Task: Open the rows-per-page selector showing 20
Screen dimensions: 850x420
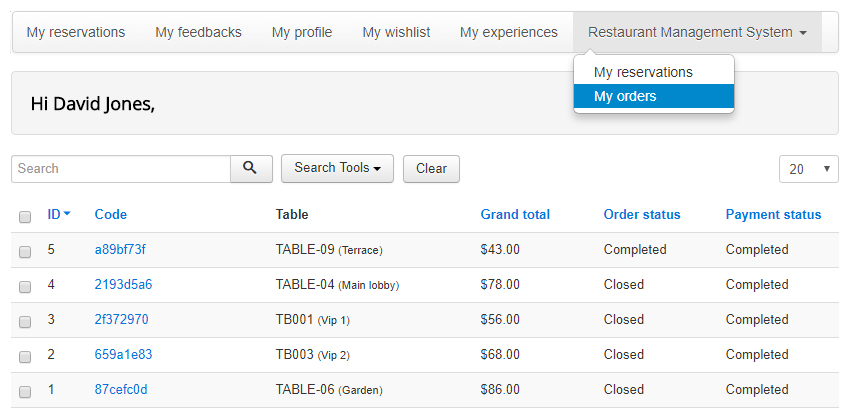Action: click(x=808, y=170)
